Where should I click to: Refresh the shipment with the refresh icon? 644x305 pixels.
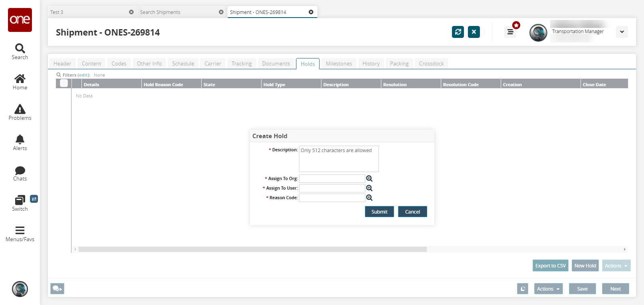click(x=458, y=32)
